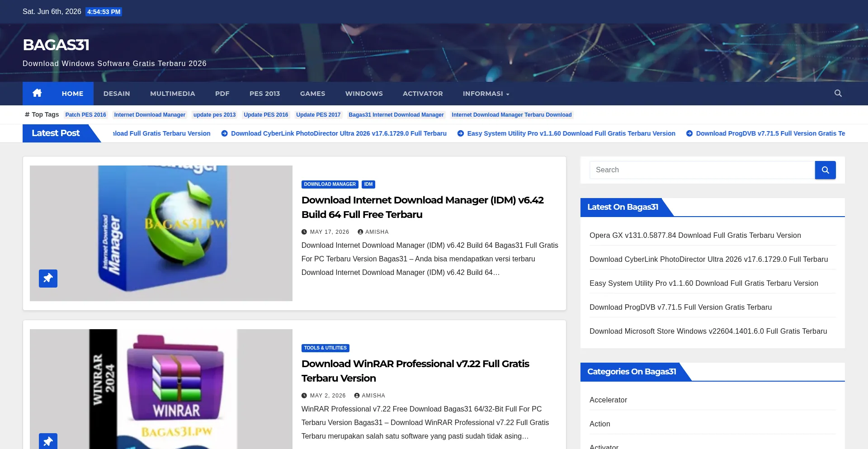Click the blue sidebar search button

825,170
